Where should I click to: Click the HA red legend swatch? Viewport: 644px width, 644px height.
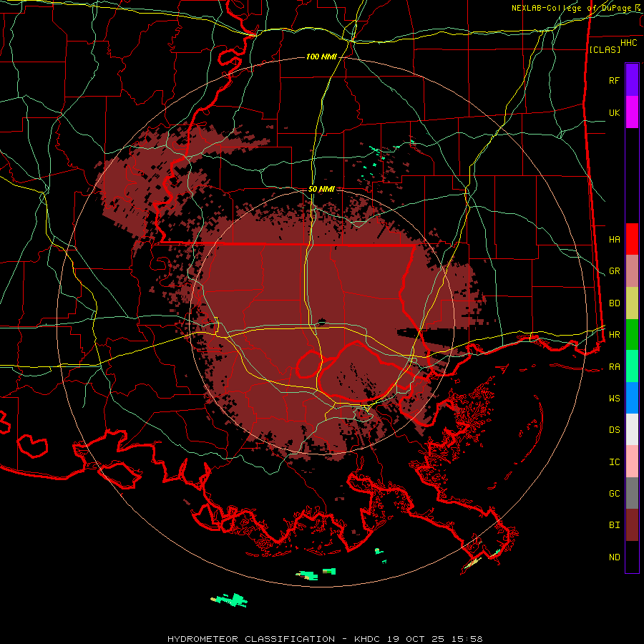632,239
